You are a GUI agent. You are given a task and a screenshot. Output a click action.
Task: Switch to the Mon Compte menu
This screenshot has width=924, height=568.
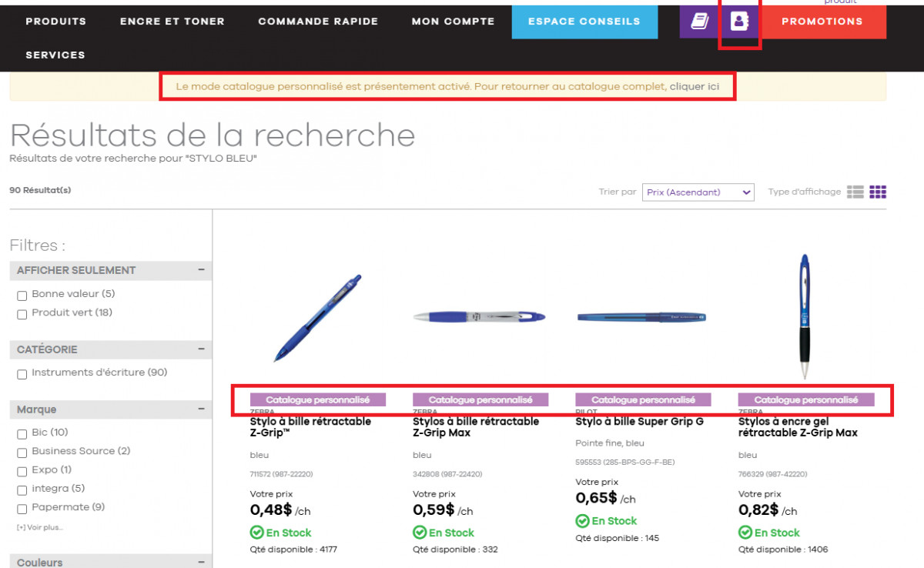coord(453,21)
